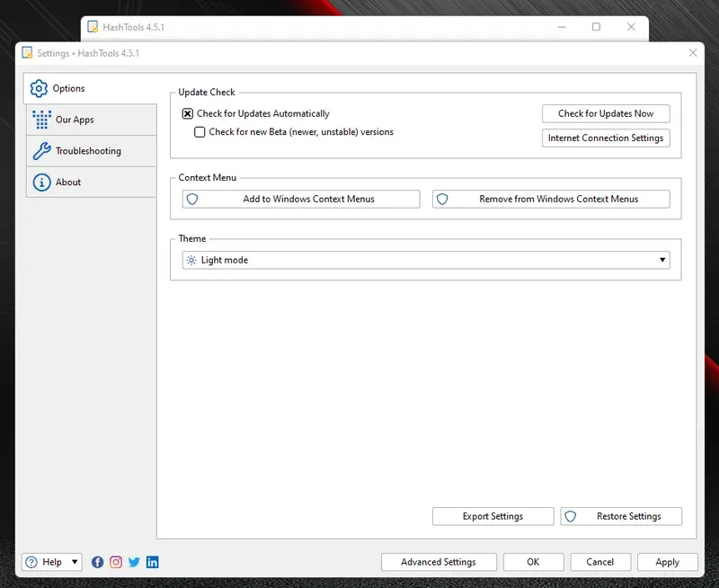
Task: Switch to the About tab
Action: [92, 183]
